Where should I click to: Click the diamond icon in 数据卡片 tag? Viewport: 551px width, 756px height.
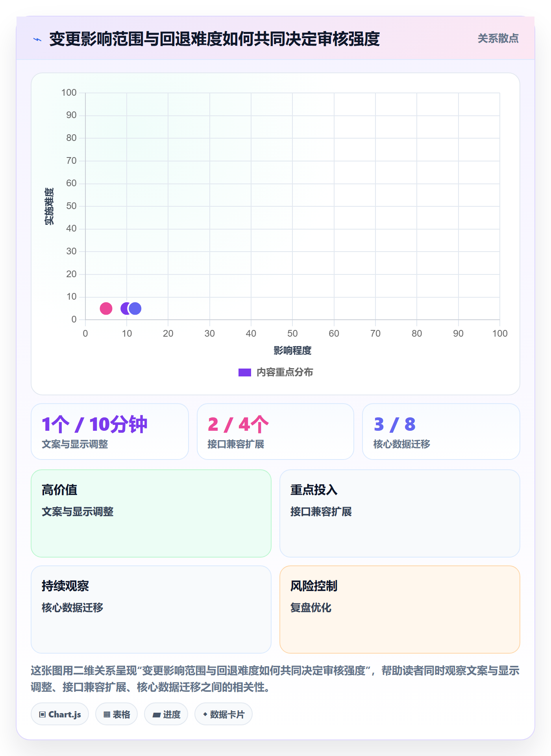click(205, 714)
